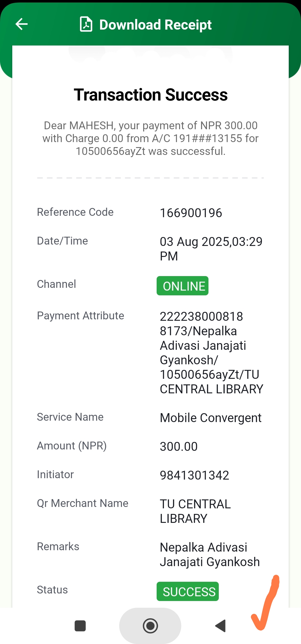This screenshot has height=644, width=301.
Task: Tap the back arrow in the header
Action: click(x=21, y=24)
